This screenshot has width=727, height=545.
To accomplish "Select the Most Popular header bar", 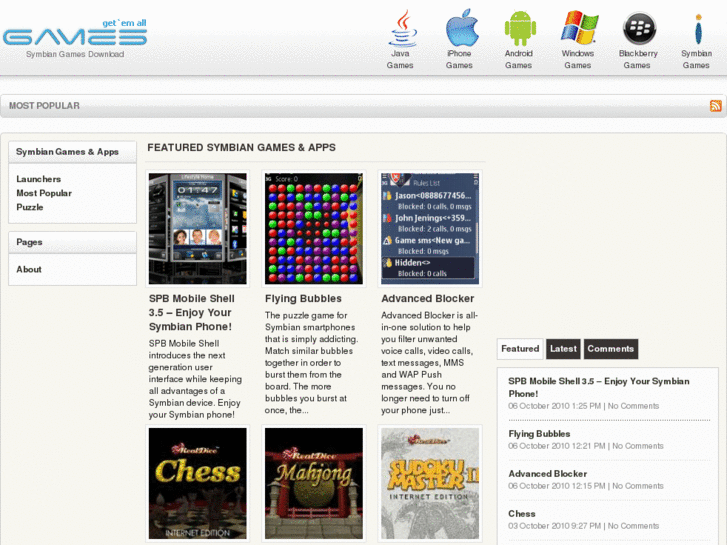I will coord(363,106).
